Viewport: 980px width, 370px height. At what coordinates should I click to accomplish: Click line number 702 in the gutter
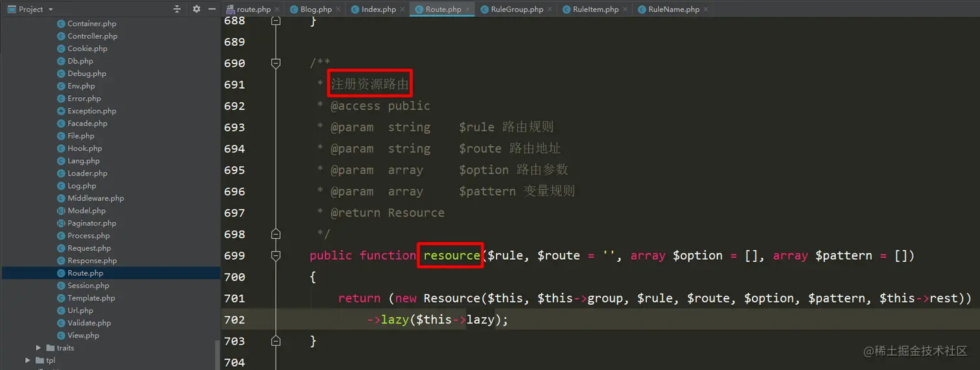tap(235, 319)
